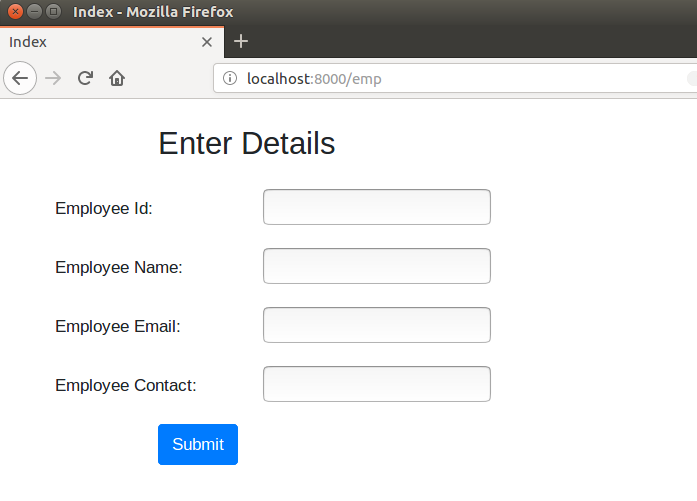Screen dimensions: 697x501
Task: Click the Employee Id input field
Action: 376,207
